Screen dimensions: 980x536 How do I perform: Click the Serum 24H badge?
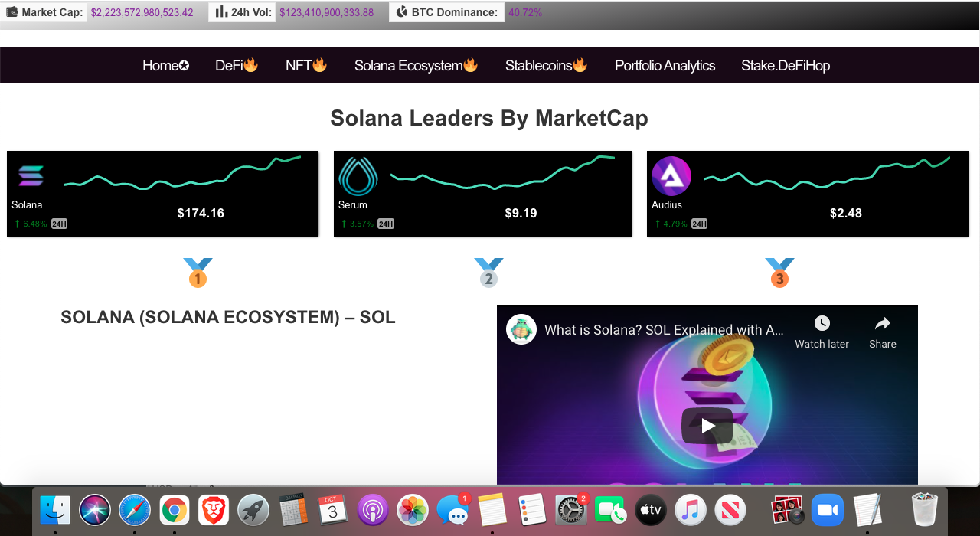tap(386, 224)
